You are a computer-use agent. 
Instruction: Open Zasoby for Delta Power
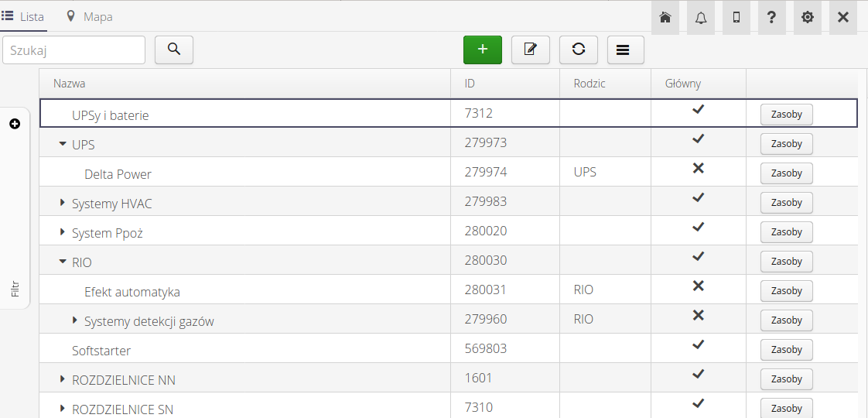(787, 173)
